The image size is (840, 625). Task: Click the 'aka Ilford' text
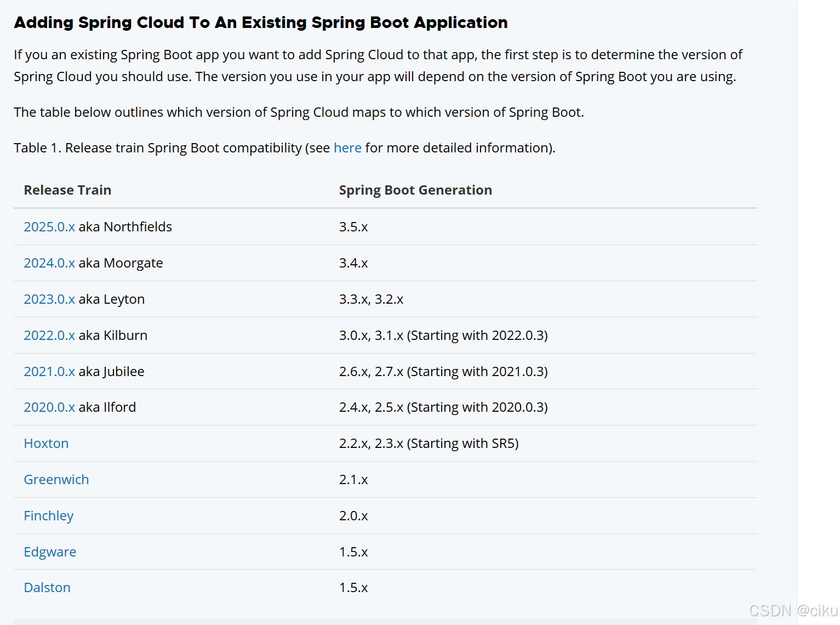click(x=107, y=407)
